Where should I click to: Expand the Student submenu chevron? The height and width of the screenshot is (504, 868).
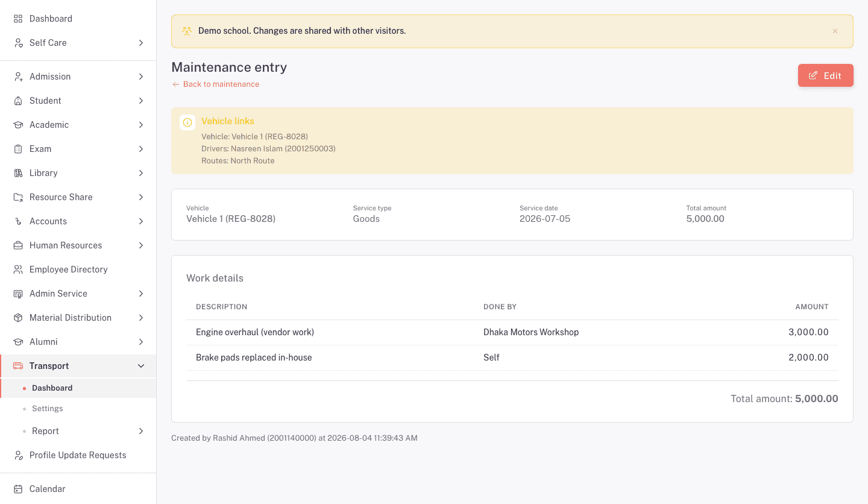[141, 101]
